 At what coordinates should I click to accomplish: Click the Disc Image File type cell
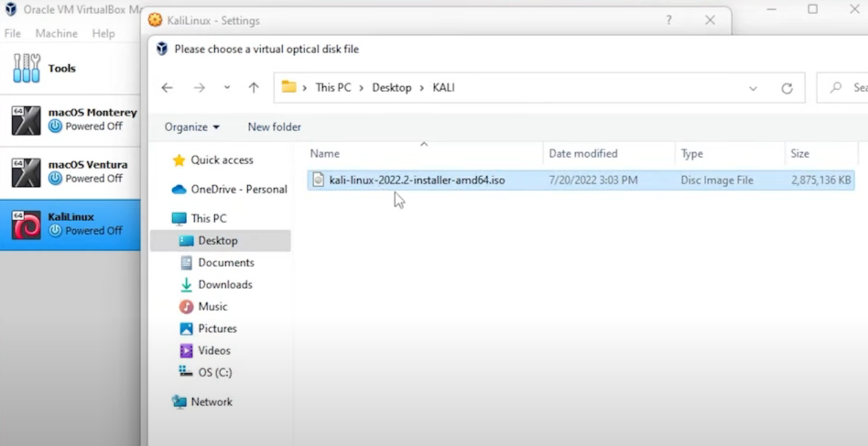click(717, 180)
